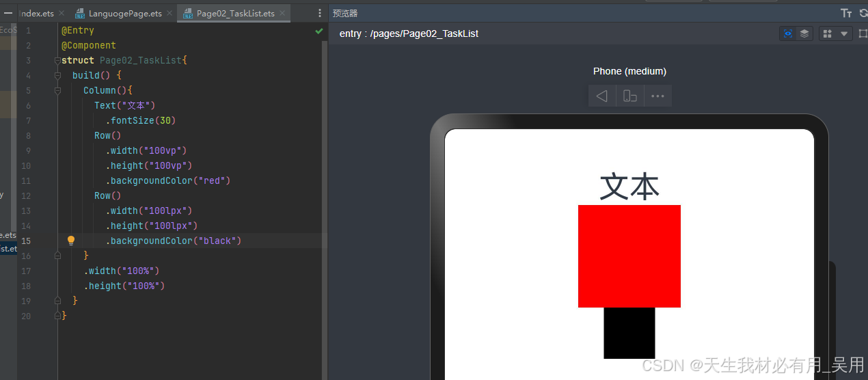Close the Index.ets tab
This screenshot has height=380, width=868.
click(x=62, y=13)
